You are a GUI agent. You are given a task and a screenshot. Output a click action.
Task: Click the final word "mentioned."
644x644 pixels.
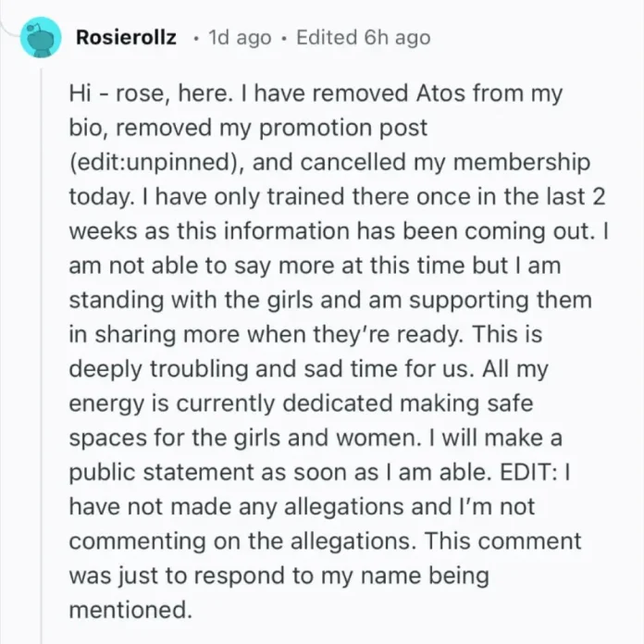point(129,610)
